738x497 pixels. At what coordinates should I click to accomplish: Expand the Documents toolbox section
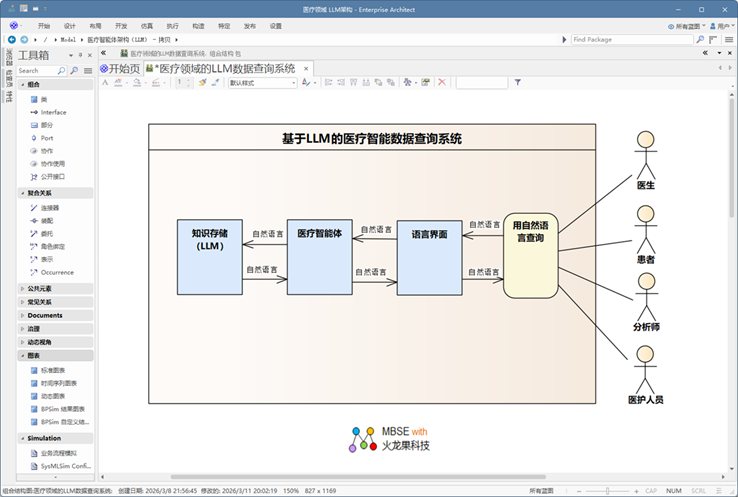pyautogui.click(x=45, y=315)
